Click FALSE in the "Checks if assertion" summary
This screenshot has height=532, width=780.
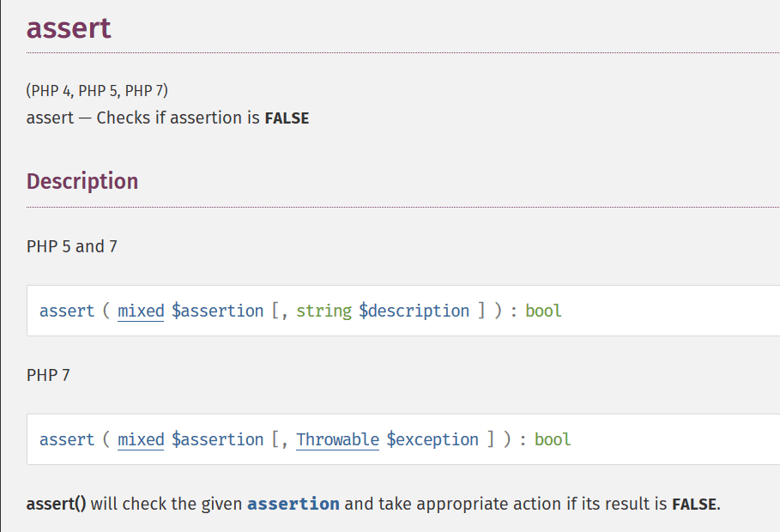[287, 118]
